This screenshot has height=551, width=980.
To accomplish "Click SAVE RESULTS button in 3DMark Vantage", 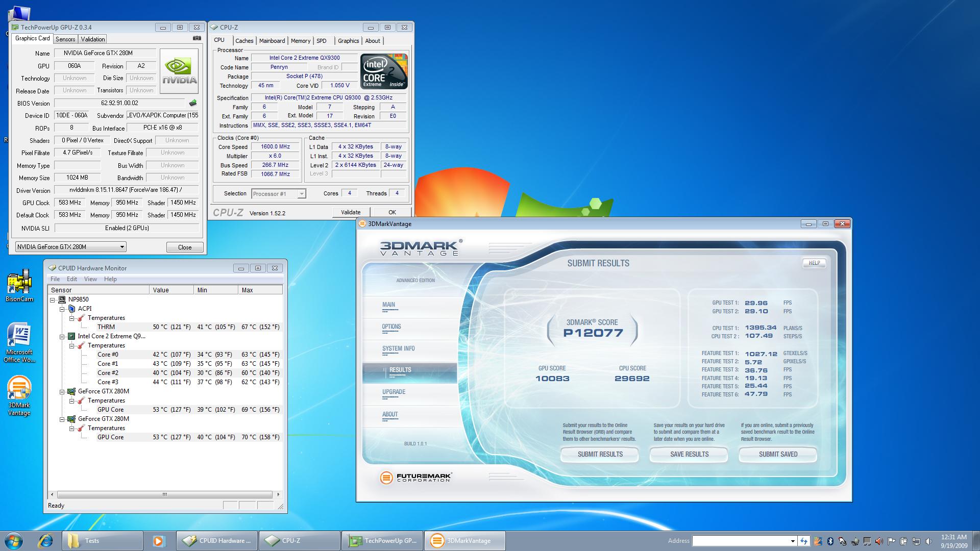I will [689, 454].
